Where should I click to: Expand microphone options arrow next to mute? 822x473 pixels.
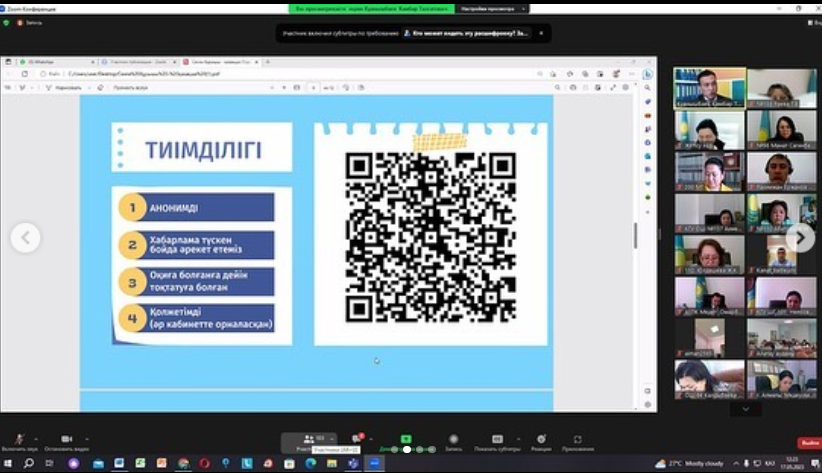click(35, 439)
